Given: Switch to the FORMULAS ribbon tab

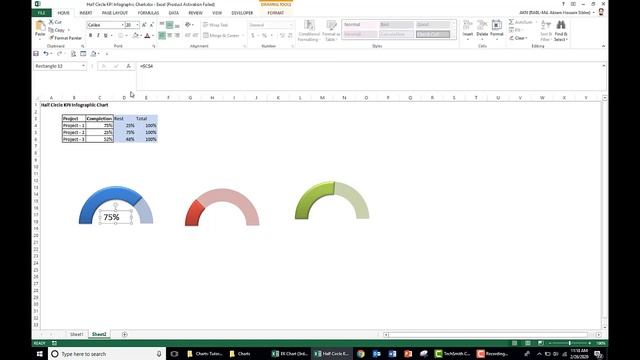Looking at the screenshot, I should coord(148,13).
